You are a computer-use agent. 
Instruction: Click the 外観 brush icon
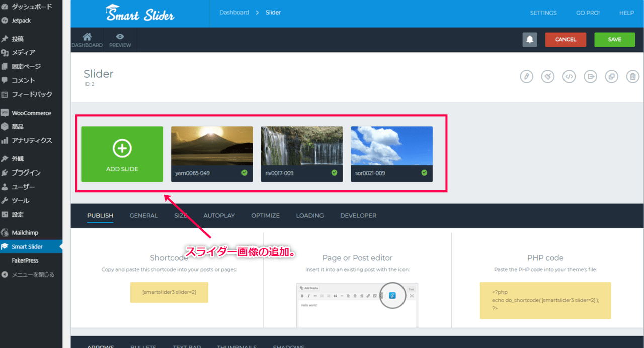[x=5, y=159]
